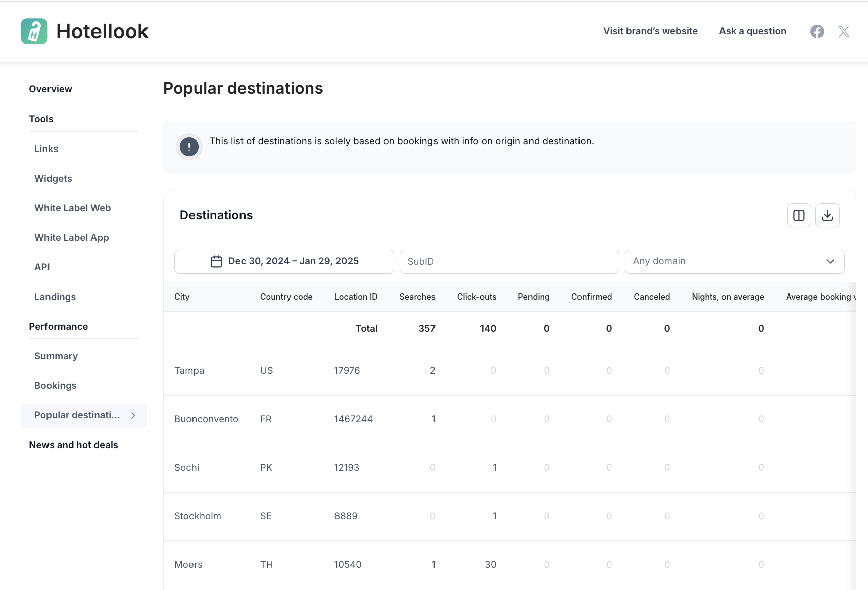Sort by Confirmed column header
The width and height of the screenshot is (868, 590).
coord(592,297)
